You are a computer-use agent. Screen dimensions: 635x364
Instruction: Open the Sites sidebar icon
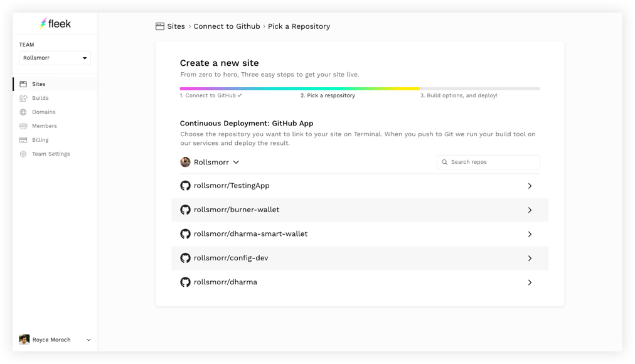(23, 84)
